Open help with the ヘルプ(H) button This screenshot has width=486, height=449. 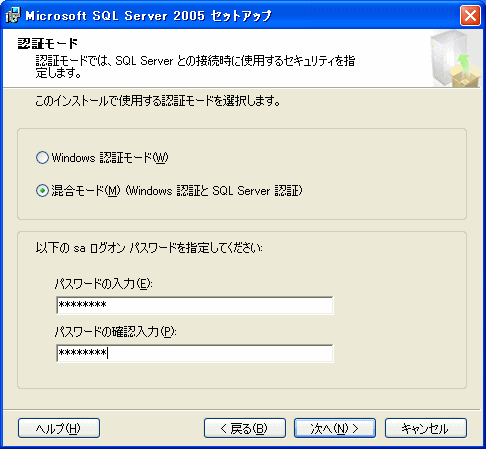(59, 428)
